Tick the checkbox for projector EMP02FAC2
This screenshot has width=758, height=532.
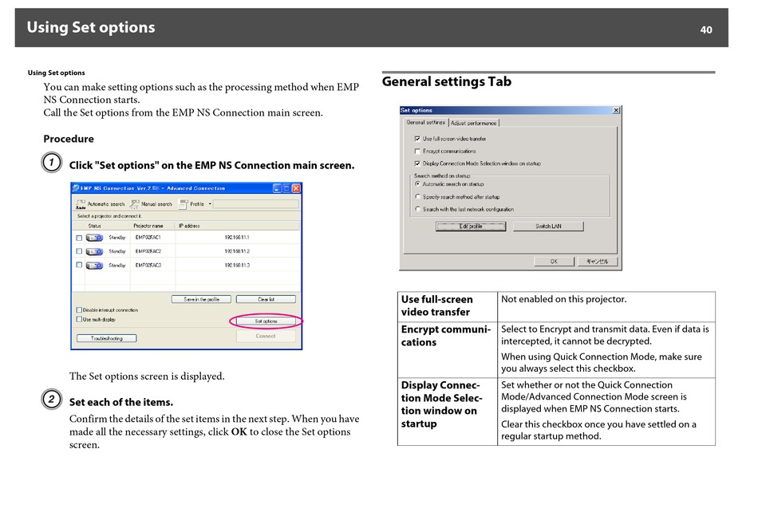coord(79,251)
